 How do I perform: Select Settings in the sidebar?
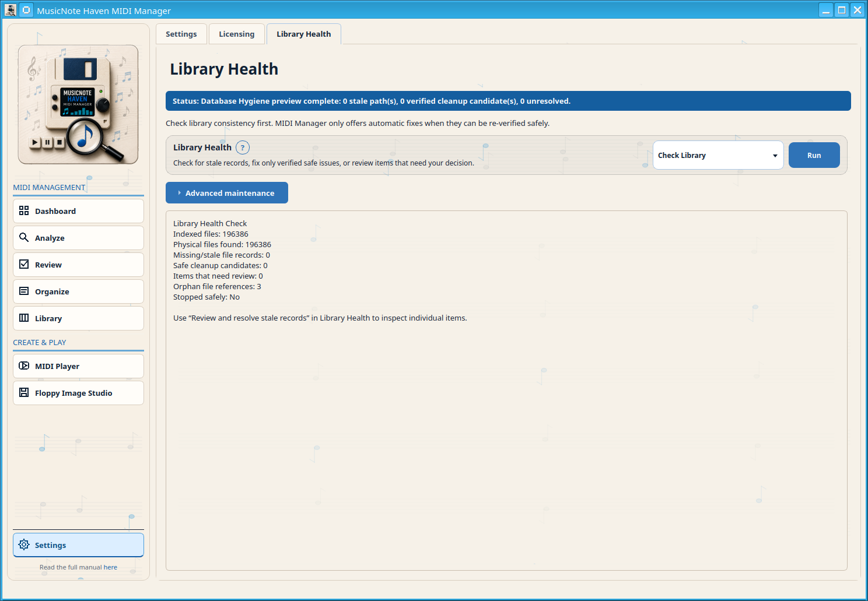[x=78, y=545]
